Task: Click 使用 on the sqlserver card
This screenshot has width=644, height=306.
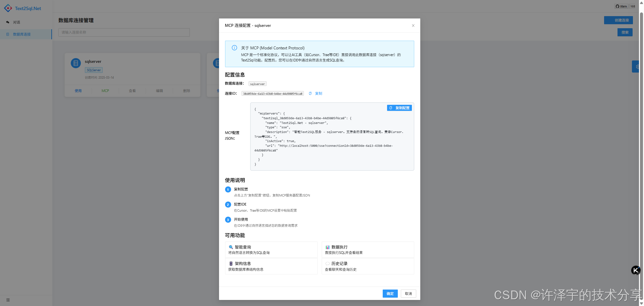Action: point(78,91)
